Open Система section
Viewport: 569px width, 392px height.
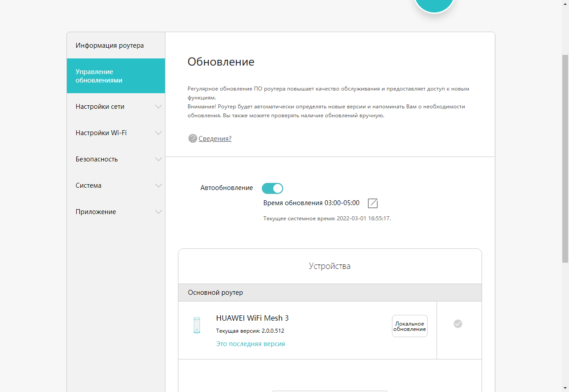tap(116, 186)
